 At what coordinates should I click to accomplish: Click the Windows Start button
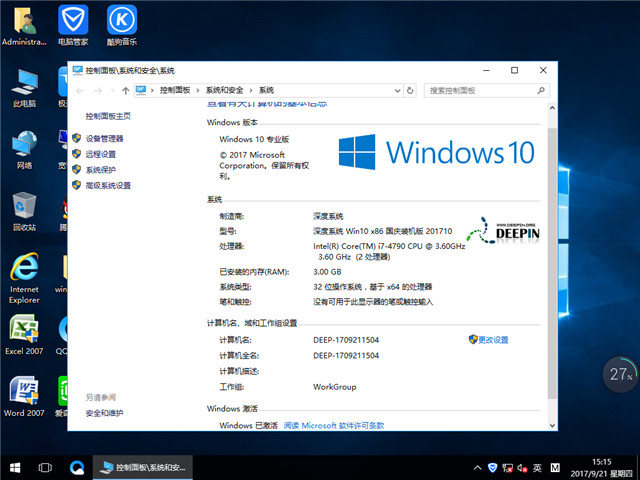coord(15,468)
